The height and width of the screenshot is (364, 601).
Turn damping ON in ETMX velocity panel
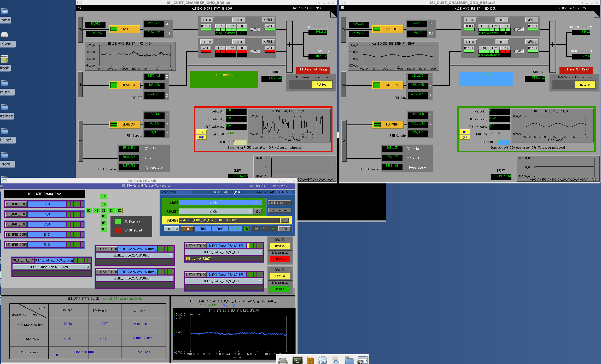(x=465, y=132)
